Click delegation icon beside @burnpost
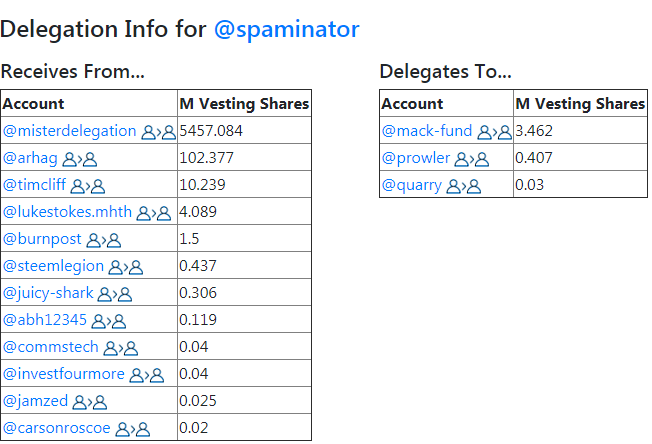 point(103,240)
